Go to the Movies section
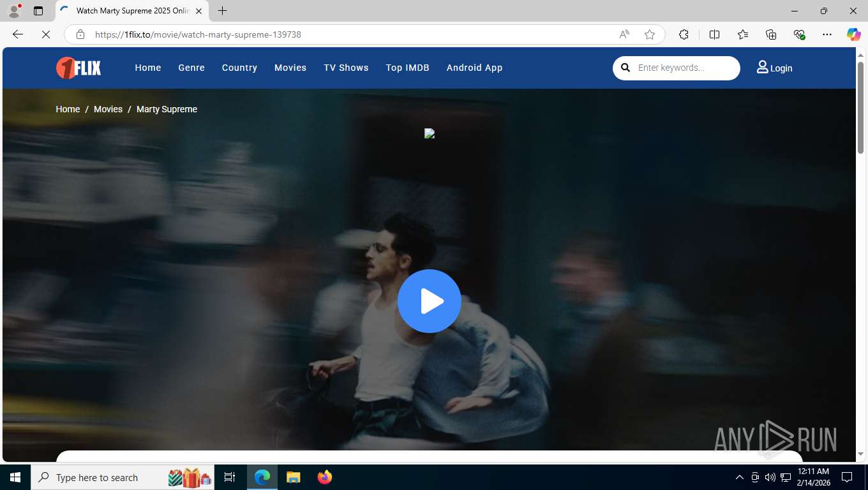The image size is (868, 490). coord(290,68)
